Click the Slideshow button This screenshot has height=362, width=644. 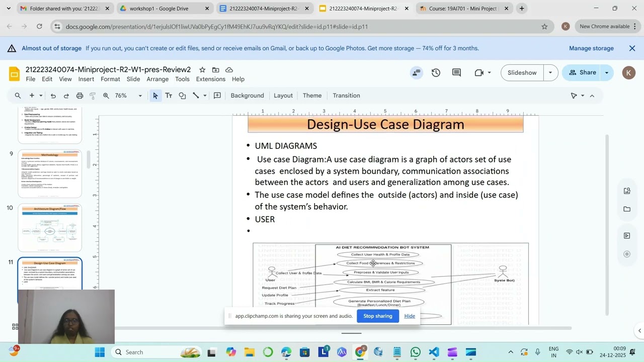click(522, 73)
